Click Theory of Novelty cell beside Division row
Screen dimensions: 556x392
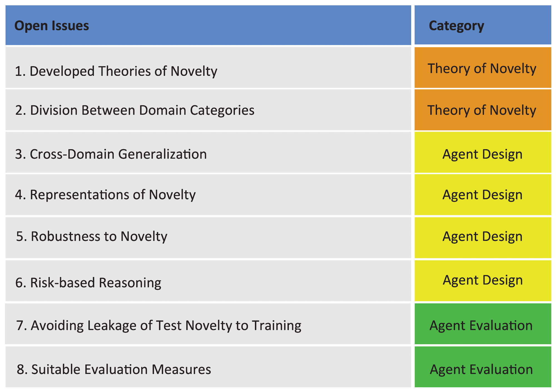[x=482, y=110]
